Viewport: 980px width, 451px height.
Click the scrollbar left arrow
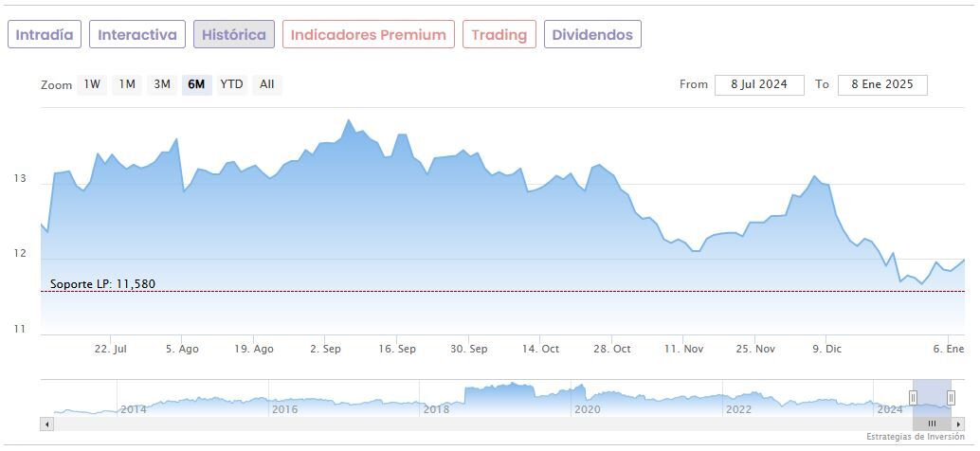pyautogui.click(x=46, y=424)
